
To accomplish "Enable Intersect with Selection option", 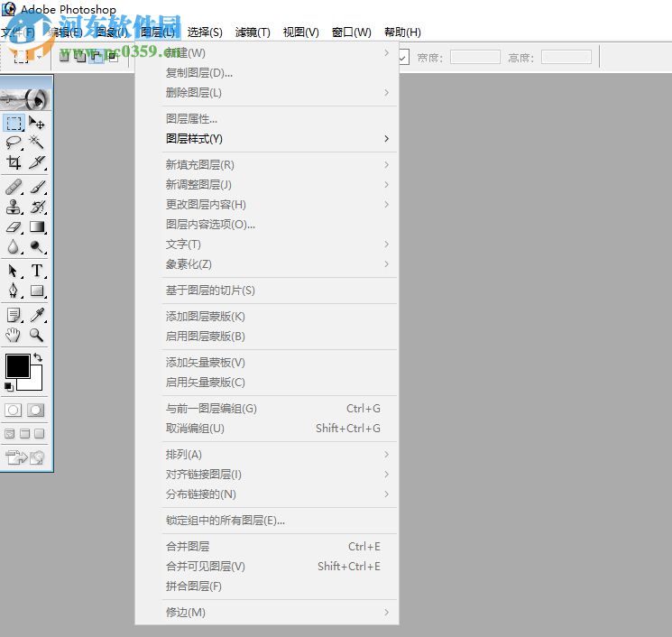I will click(x=112, y=56).
